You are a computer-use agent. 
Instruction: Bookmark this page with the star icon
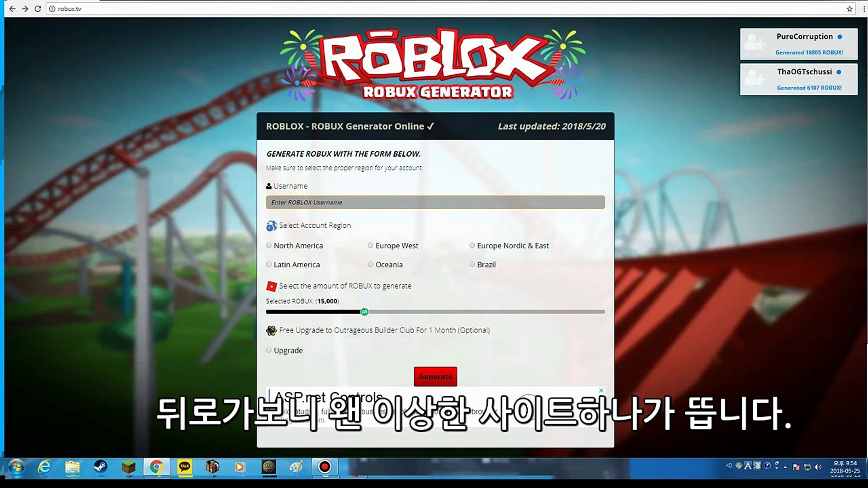849,9
